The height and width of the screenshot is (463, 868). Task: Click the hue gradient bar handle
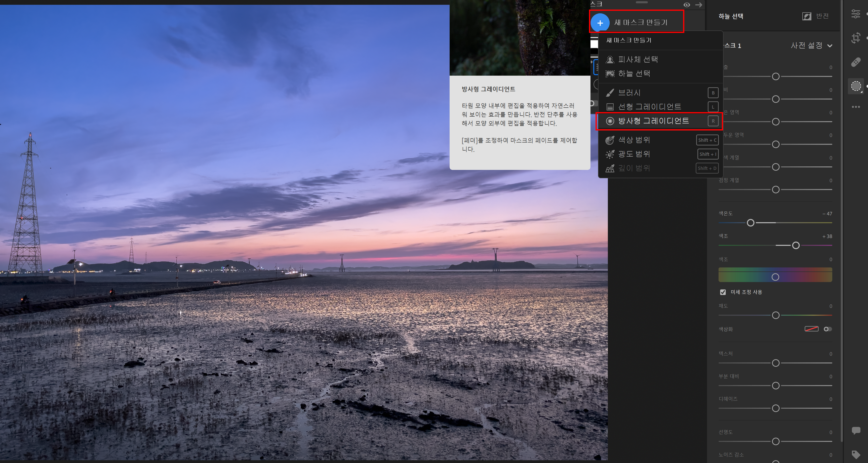pyautogui.click(x=775, y=277)
